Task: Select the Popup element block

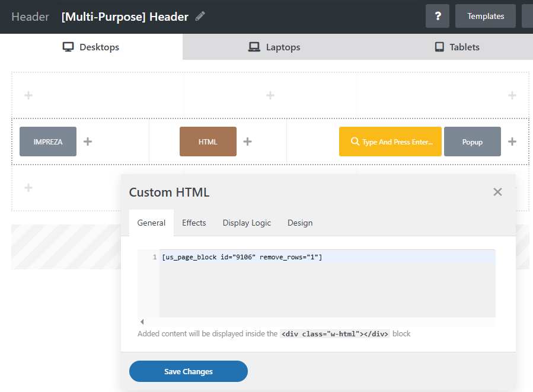Action: [472, 142]
